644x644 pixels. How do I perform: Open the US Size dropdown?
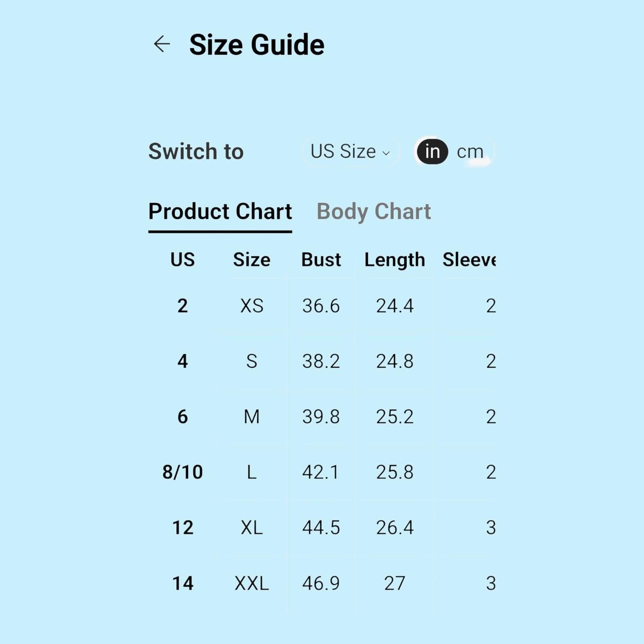pyautogui.click(x=351, y=152)
